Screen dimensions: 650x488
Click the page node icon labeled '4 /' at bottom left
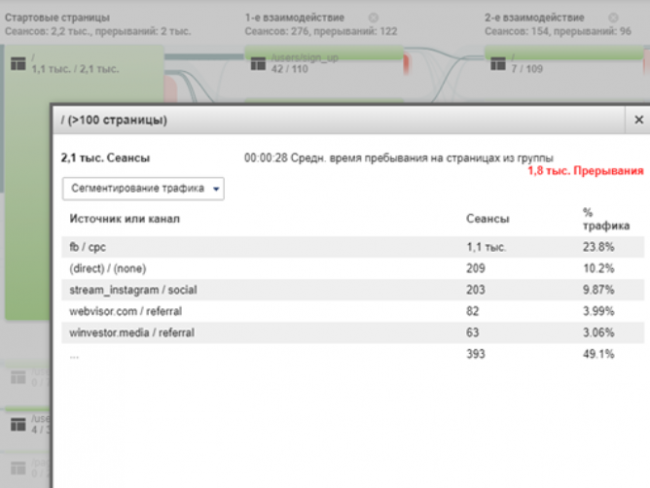[x=17, y=425]
